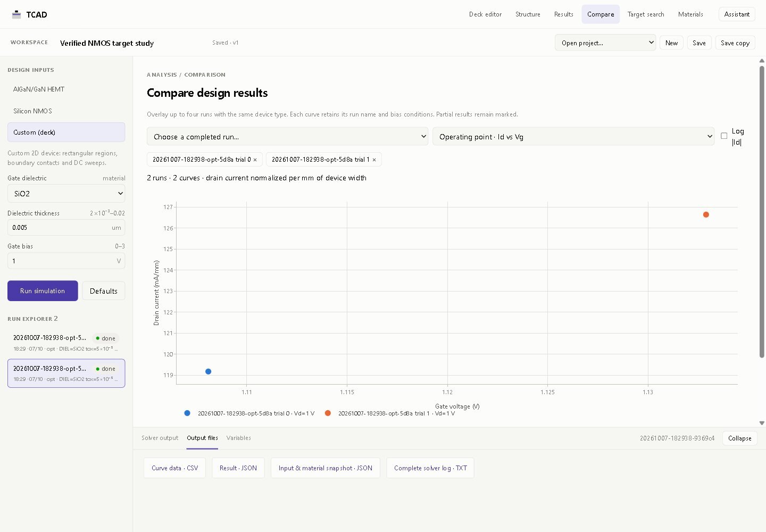This screenshot has height=532, width=766.
Task: Remove the trial 0 run chip
Action: pos(255,160)
